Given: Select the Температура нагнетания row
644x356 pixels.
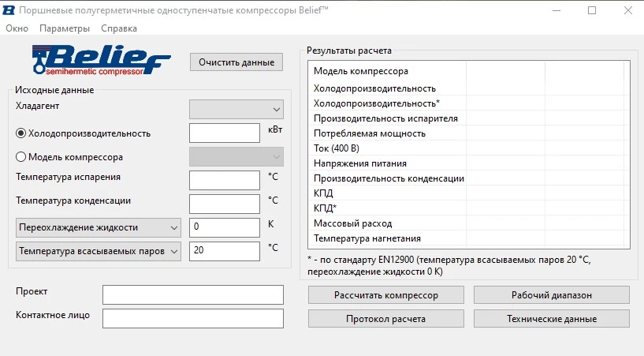Looking at the screenshot, I should point(469,238).
